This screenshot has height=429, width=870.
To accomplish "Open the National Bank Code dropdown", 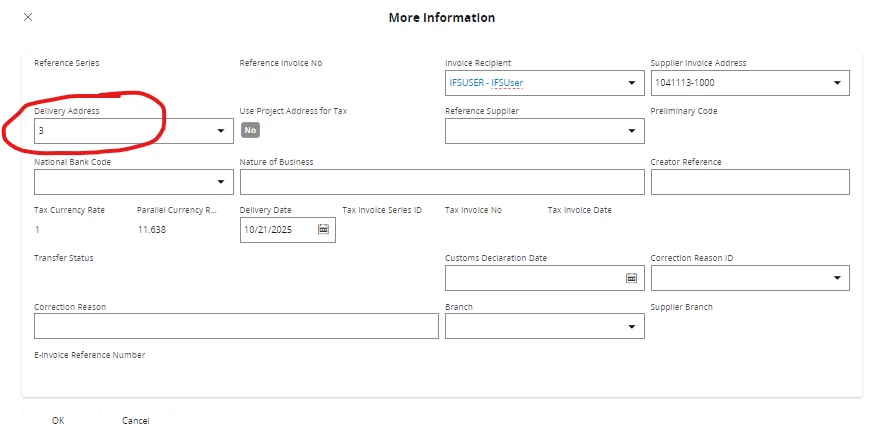I will coord(220,182).
